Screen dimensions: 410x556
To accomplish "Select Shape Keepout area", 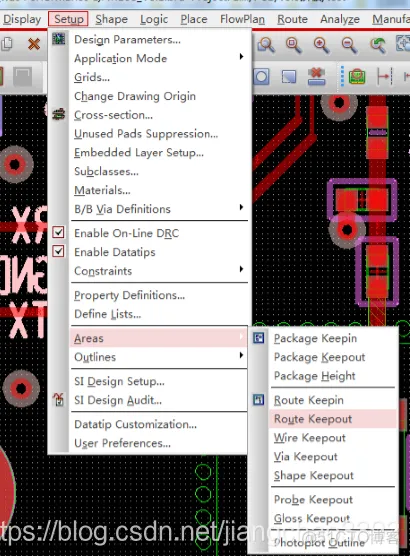I will [314, 475].
